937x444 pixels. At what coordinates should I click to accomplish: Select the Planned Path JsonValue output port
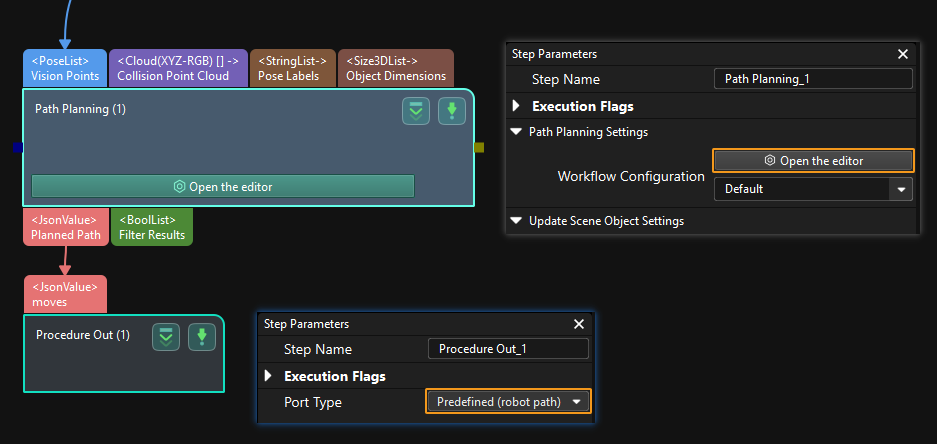pyautogui.click(x=66, y=227)
